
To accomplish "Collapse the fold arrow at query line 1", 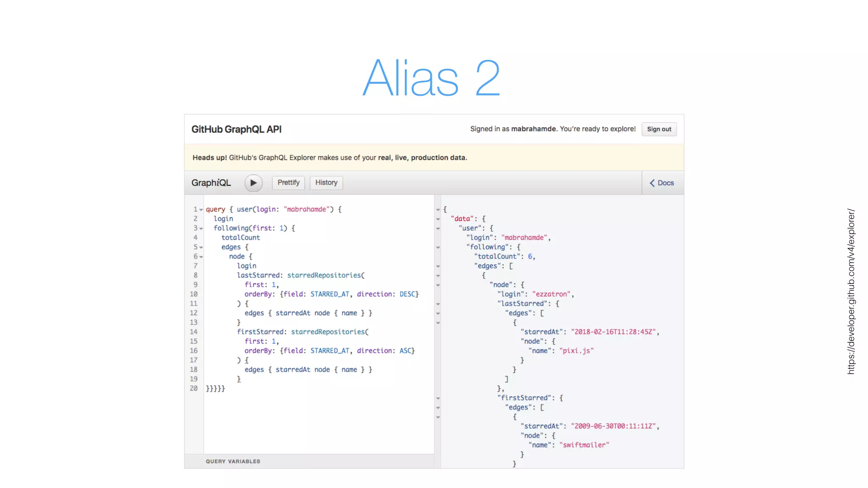I will pos(201,210).
